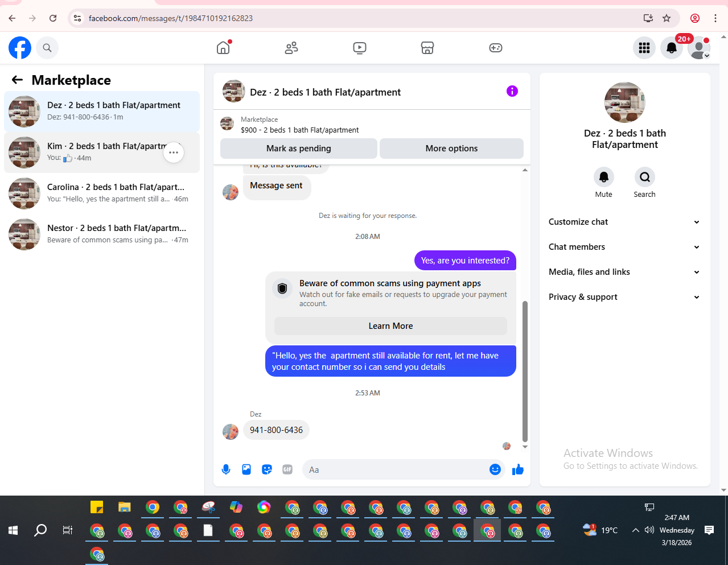Open the $900 Marketplace listing link
728x565 pixels.
click(x=299, y=130)
